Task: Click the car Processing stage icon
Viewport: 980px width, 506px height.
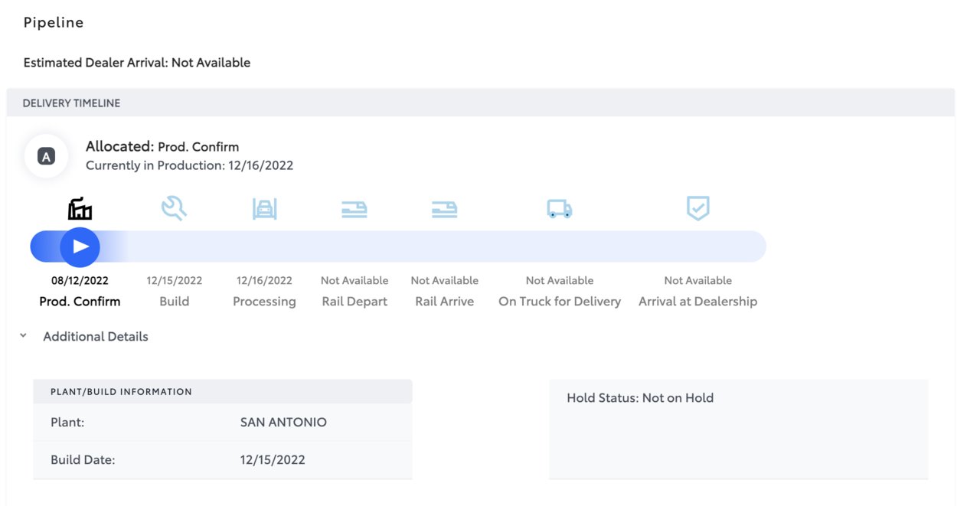Action: point(264,209)
